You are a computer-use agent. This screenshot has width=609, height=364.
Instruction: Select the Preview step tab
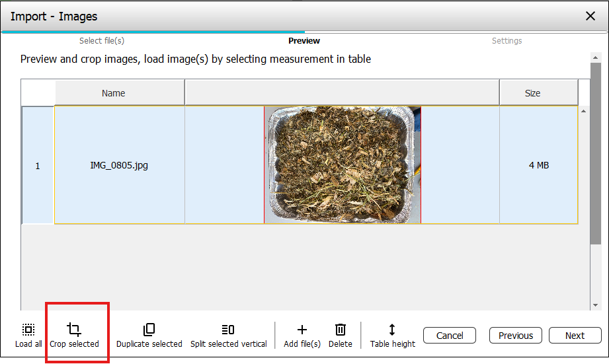tap(304, 41)
